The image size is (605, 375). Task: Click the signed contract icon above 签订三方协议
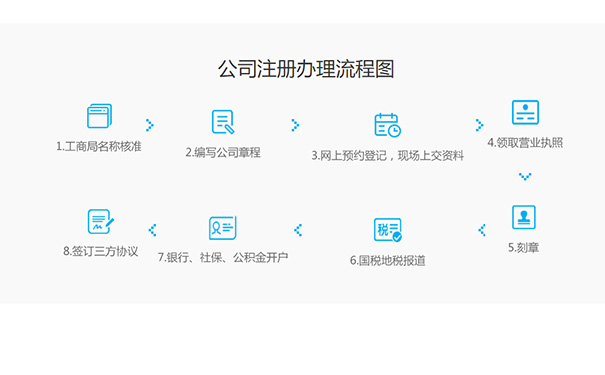tap(101, 221)
